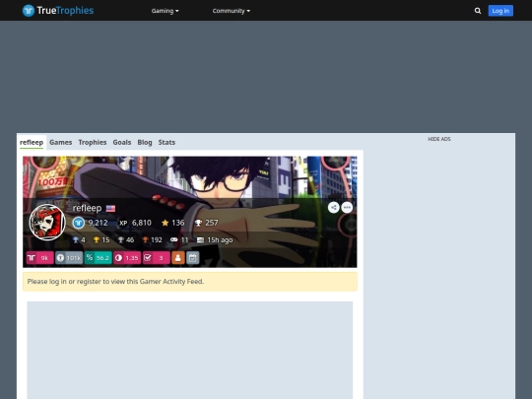Open the TrueTrophies home logo
532x399 pixels.
coord(58,11)
